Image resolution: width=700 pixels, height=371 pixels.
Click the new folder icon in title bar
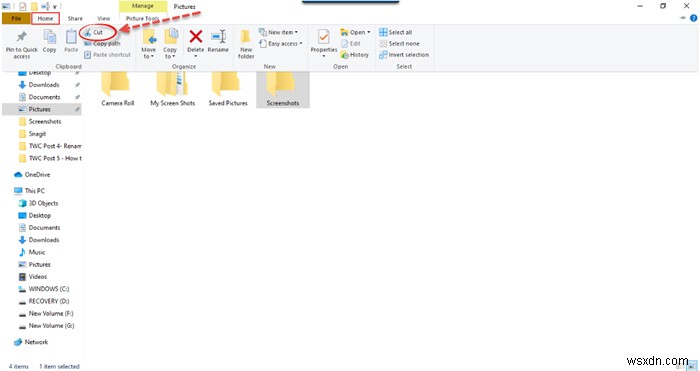[x=34, y=6]
